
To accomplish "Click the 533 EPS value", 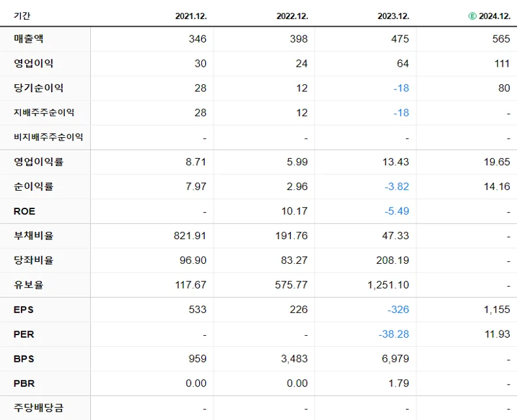I will (197, 310).
